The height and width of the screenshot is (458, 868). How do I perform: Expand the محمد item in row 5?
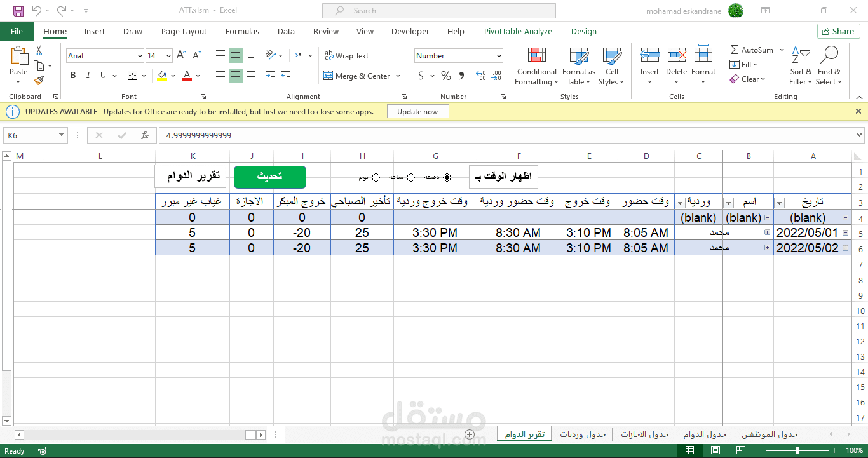(767, 233)
